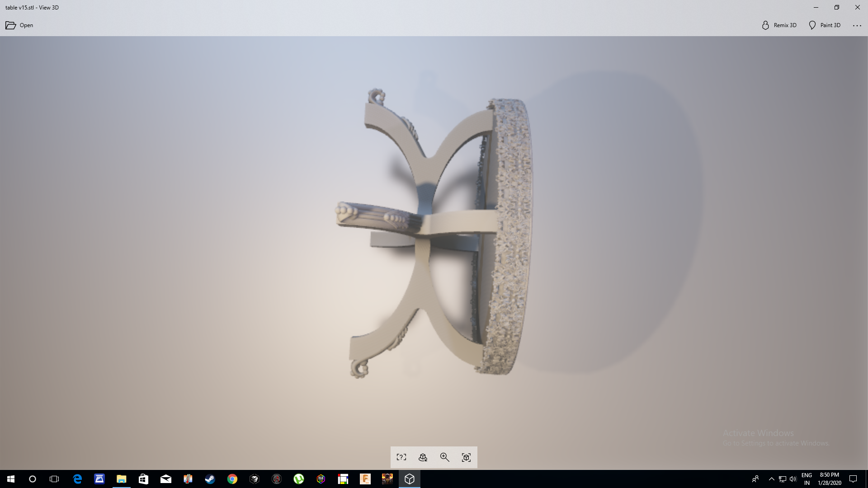Expand the three-dots more options menu
Viewport: 868px width, 488px height.
857,26
